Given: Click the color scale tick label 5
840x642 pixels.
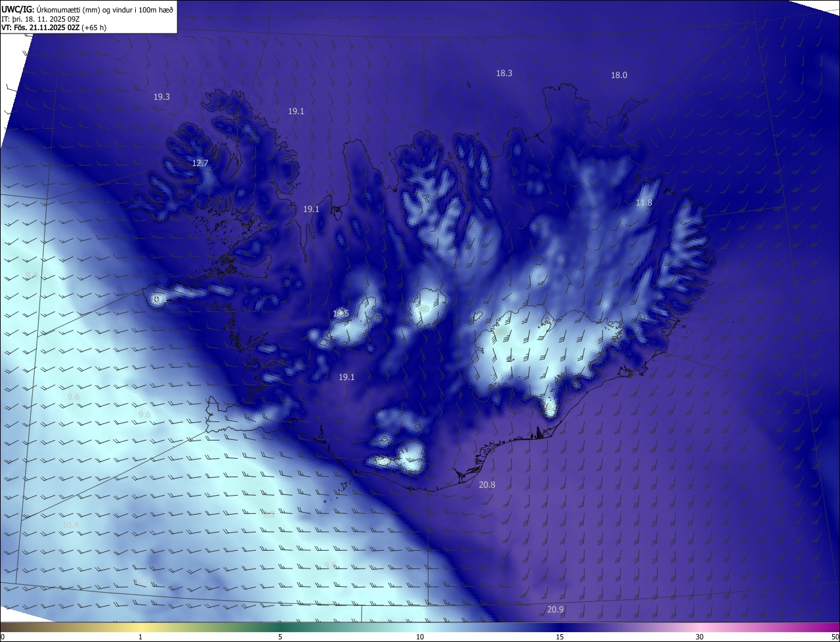Looking at the screenshot, I should [280, 637].
